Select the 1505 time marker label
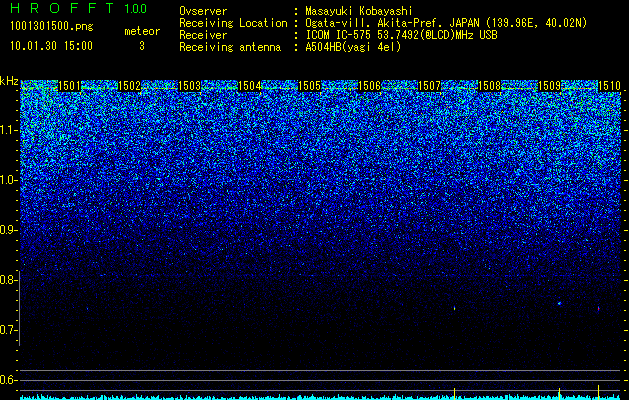The width and height of the screenshot is (629, 400). pyautogui.click(x=310, y=86)
